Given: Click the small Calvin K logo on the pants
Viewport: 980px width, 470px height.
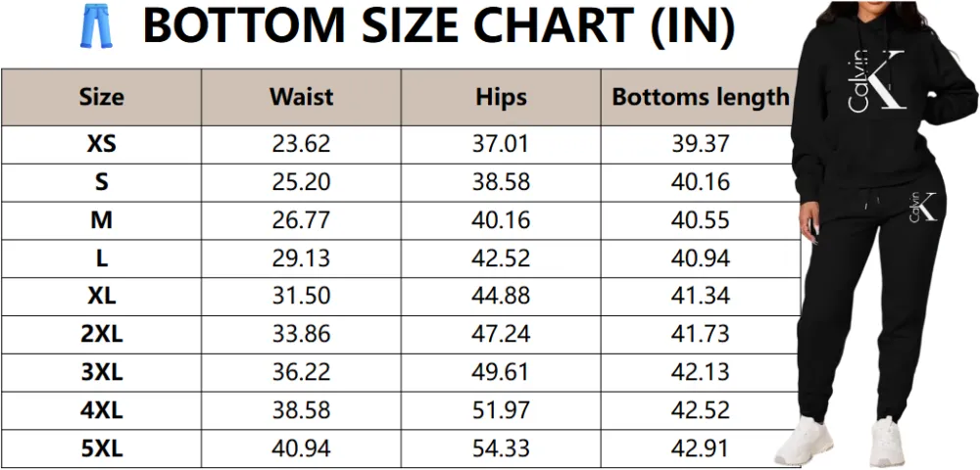Looking at the screenshot, I should (x=922, y=207).
